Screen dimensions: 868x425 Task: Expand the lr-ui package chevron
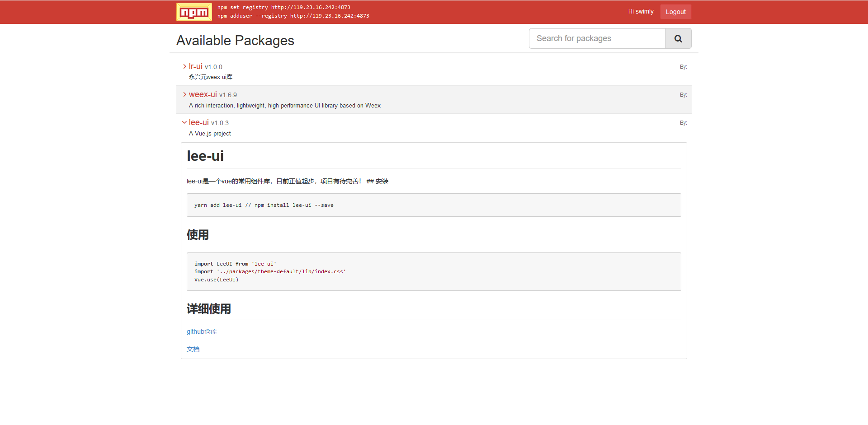184,66
